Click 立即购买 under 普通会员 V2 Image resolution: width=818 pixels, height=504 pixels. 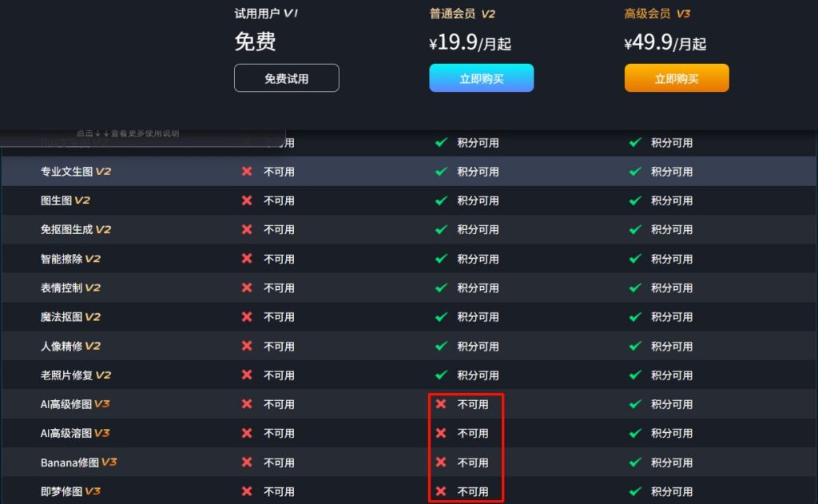point(481,77)
